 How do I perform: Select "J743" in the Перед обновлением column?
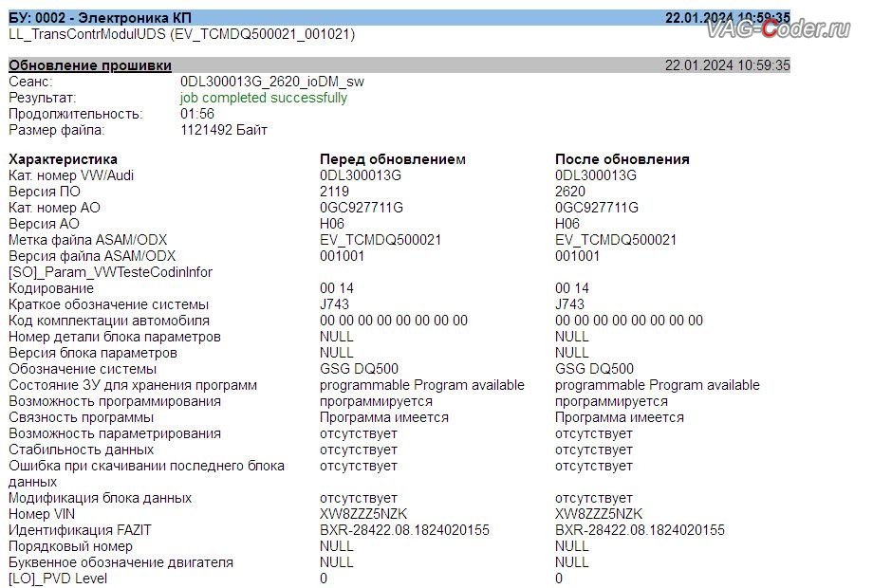(334, 304)
